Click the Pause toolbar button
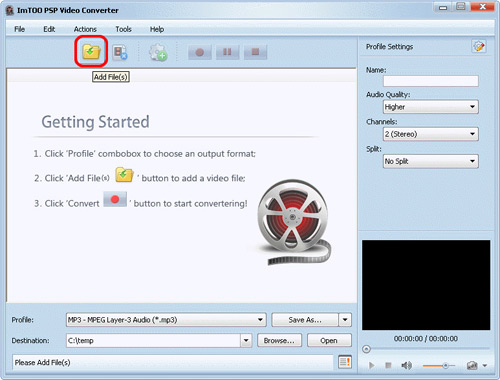Image resolution: width=500 pixels, height=380 pixels. point(227,52)
